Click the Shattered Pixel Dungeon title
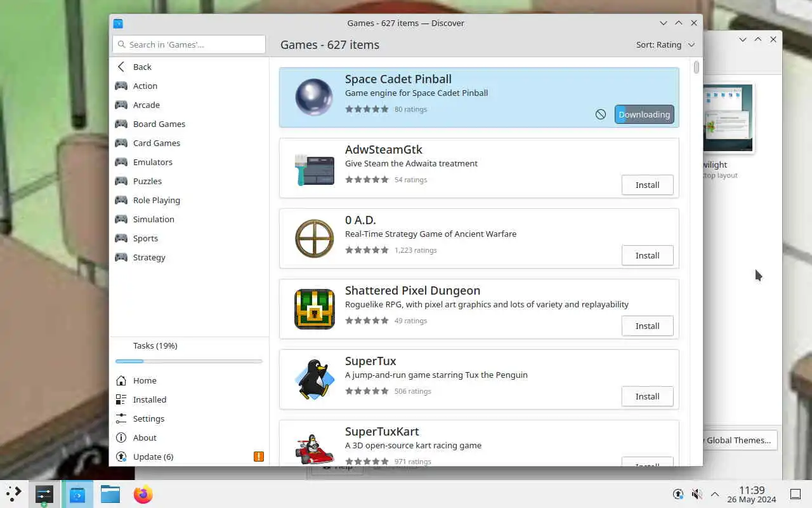 [x=412, y=290]
